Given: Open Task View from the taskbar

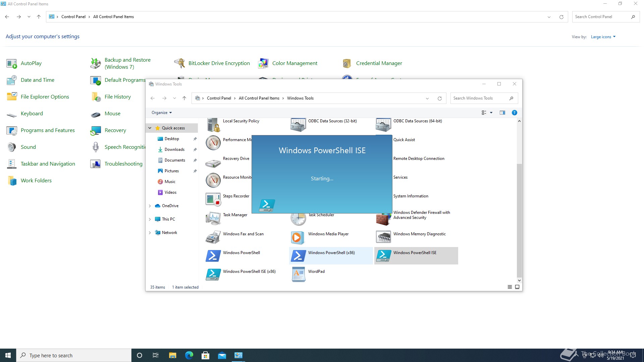Looking at the screenshot, I should (x=156, y=355).
